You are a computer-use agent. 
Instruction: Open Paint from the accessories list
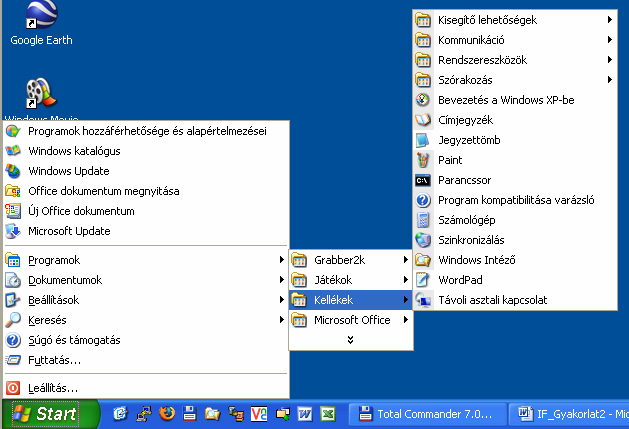point(515,160)
